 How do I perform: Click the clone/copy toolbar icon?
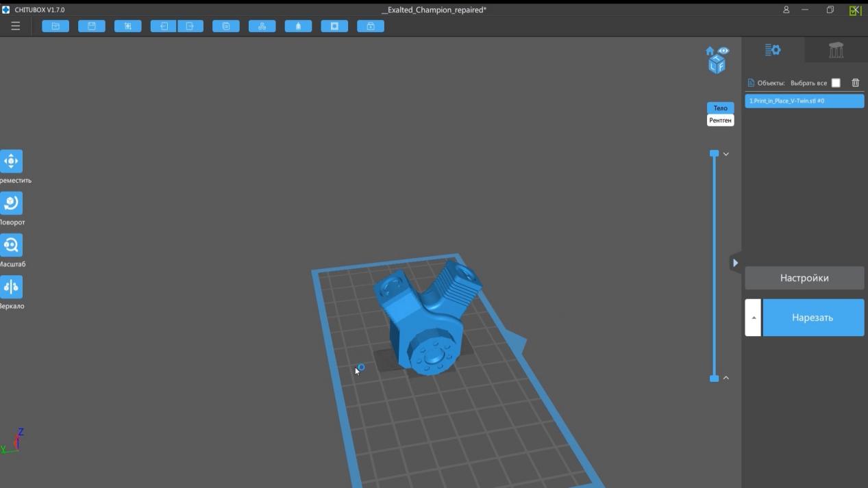tap(226, 25)
